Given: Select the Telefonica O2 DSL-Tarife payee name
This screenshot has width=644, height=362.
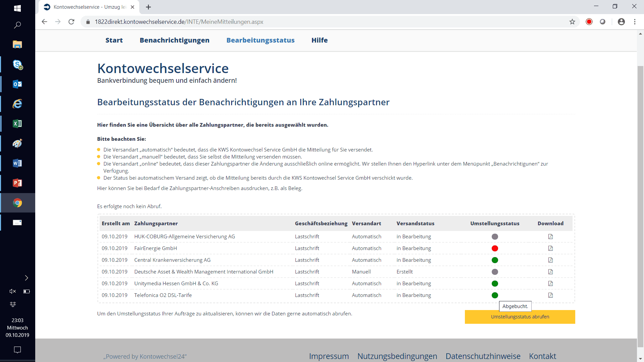Looking at the screenshot, I should 163,295.
